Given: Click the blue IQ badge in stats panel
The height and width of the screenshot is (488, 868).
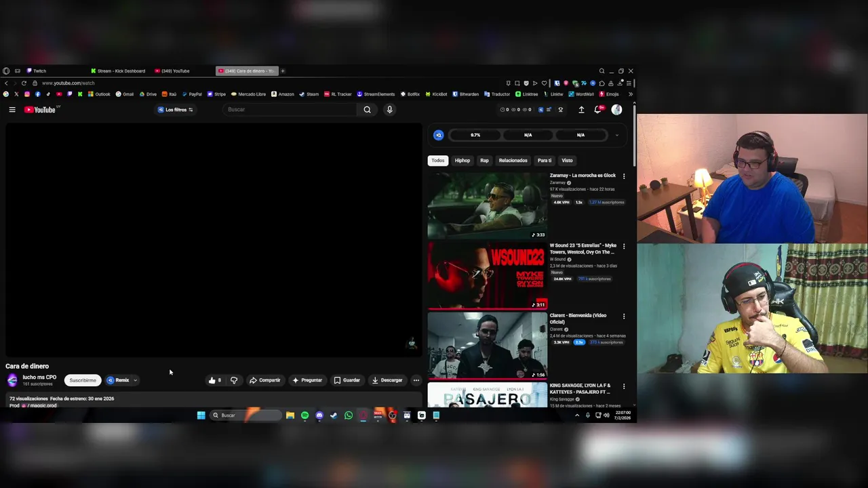Looking at the screenshot, I should pos(439,135).
